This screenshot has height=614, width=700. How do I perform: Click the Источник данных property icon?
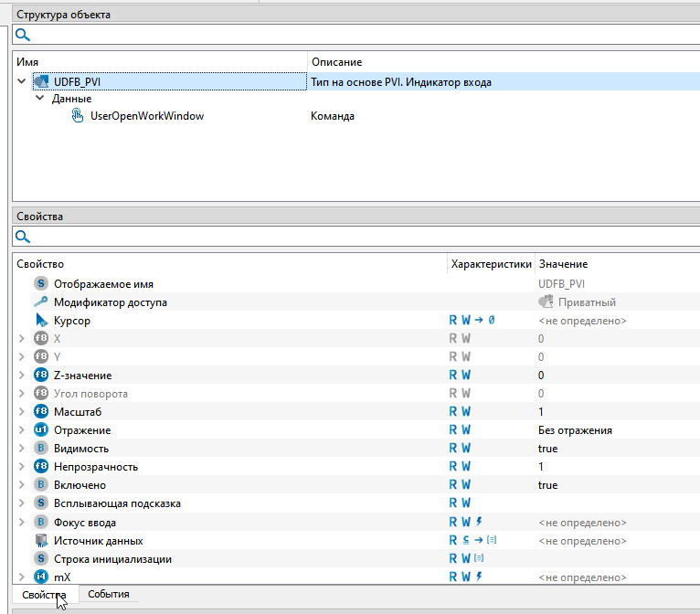tap(40, 540)
